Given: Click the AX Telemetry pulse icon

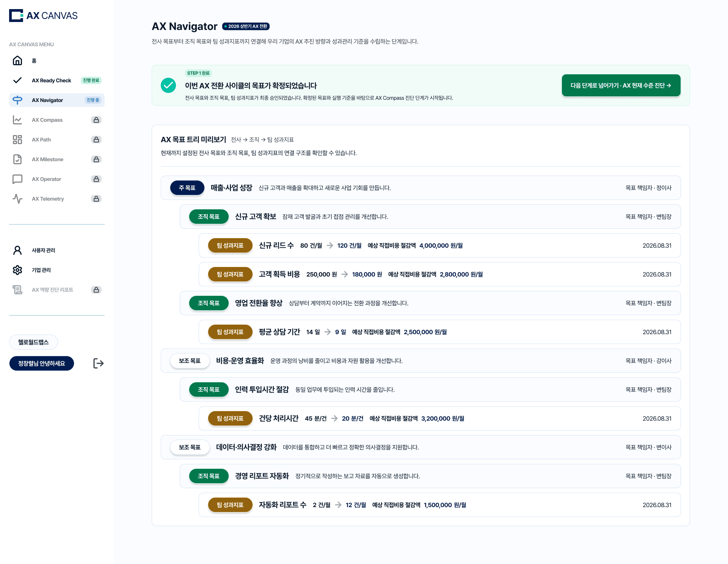Looking at the screenshot, I should click(x=17, y=199).
